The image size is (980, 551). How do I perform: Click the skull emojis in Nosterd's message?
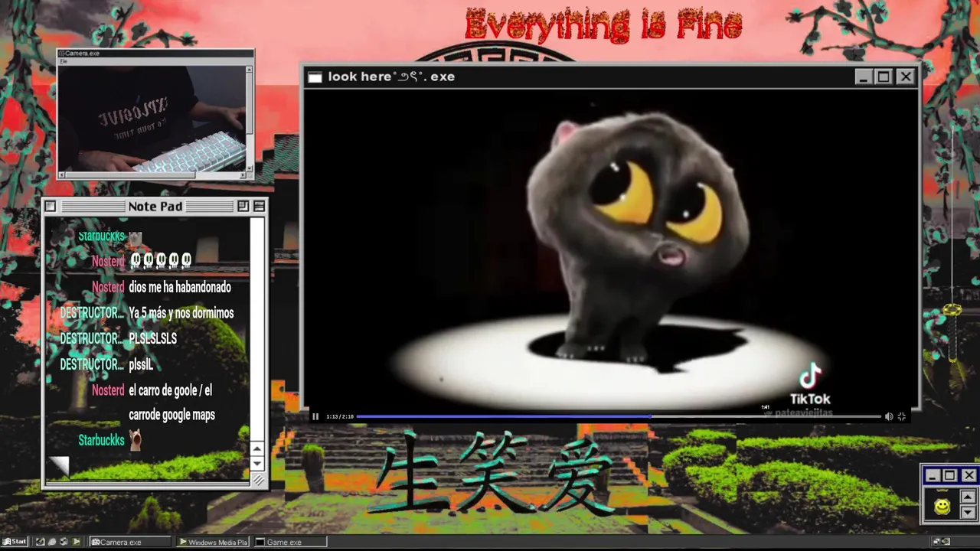[x=160, y=261]
